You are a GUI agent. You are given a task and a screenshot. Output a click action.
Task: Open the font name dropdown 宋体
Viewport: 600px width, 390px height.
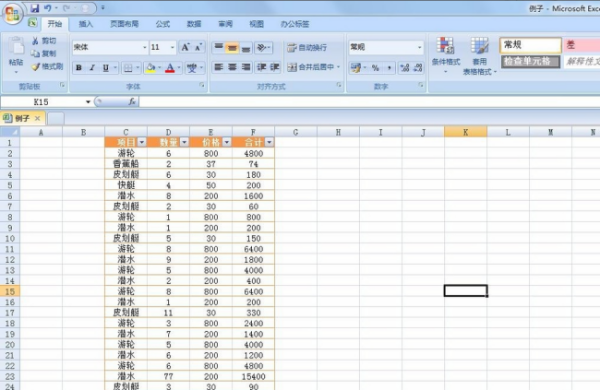tap(145, 47)
